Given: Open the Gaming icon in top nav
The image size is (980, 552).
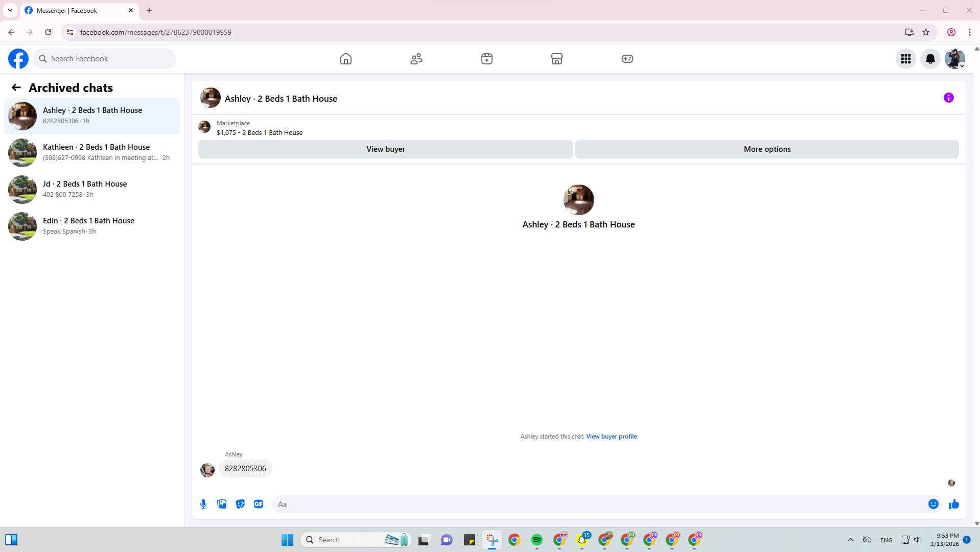Looking at the screenshot, I should pos(627,59).
